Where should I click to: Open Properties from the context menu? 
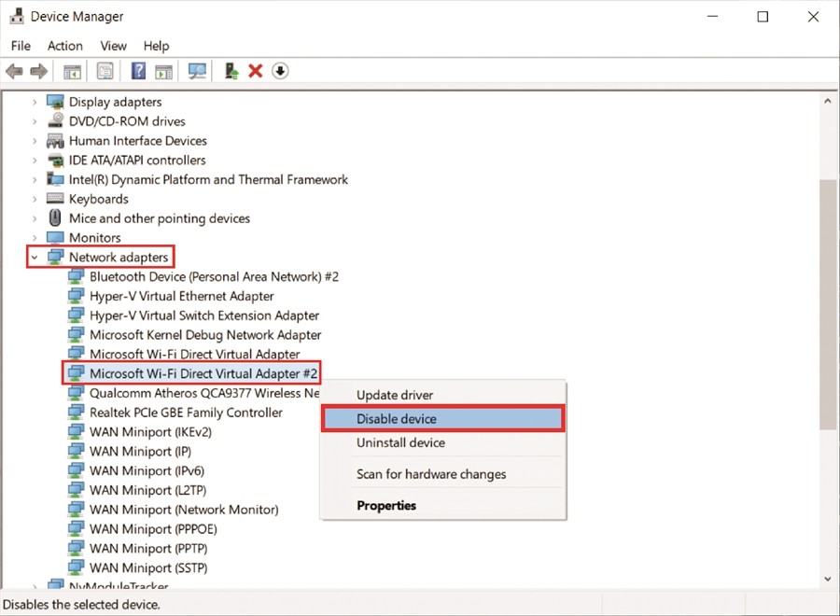(x=442, y=505)
